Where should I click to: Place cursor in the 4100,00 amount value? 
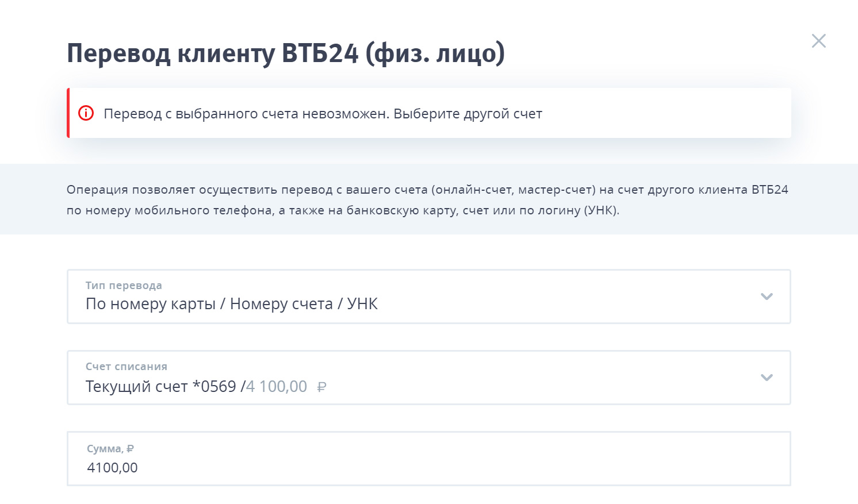[112, 468]
